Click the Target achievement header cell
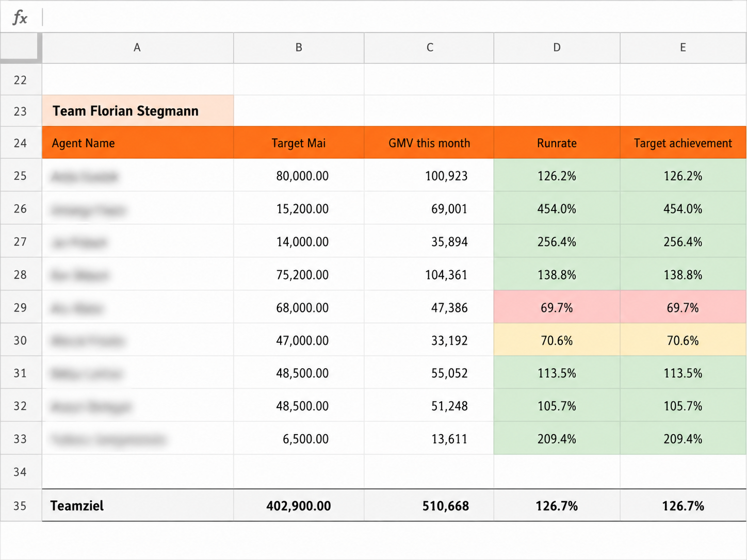Viewport: 747px width, 560px height. (x=683, y=143)
